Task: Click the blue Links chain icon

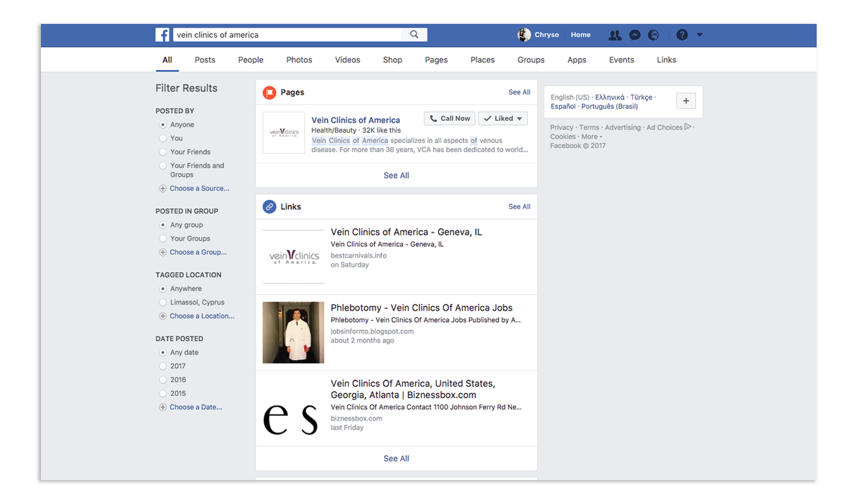Action: [270, 206]
